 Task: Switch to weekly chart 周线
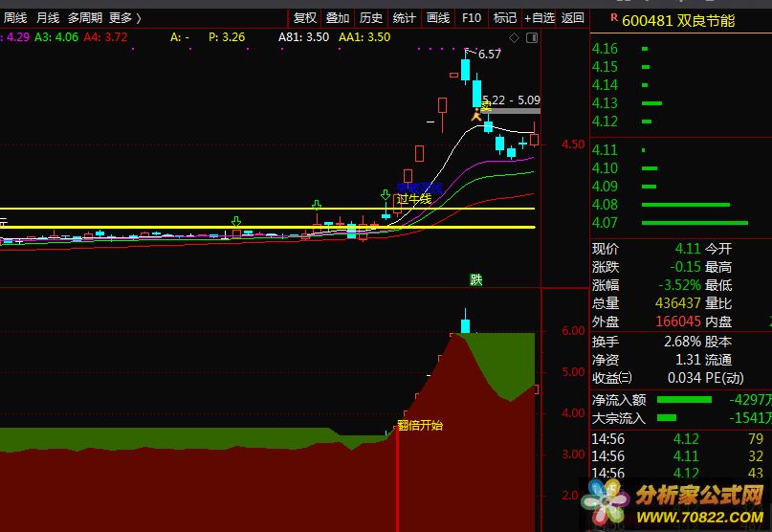(15, 18)
